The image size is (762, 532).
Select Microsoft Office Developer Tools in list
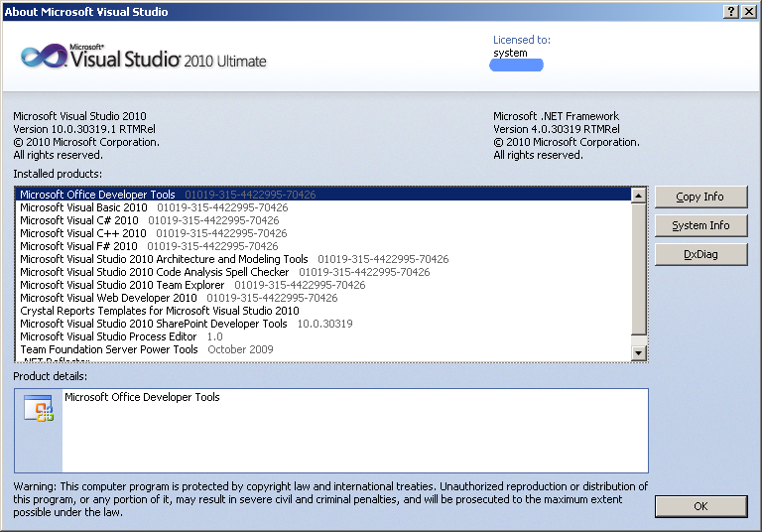point(97,195)
